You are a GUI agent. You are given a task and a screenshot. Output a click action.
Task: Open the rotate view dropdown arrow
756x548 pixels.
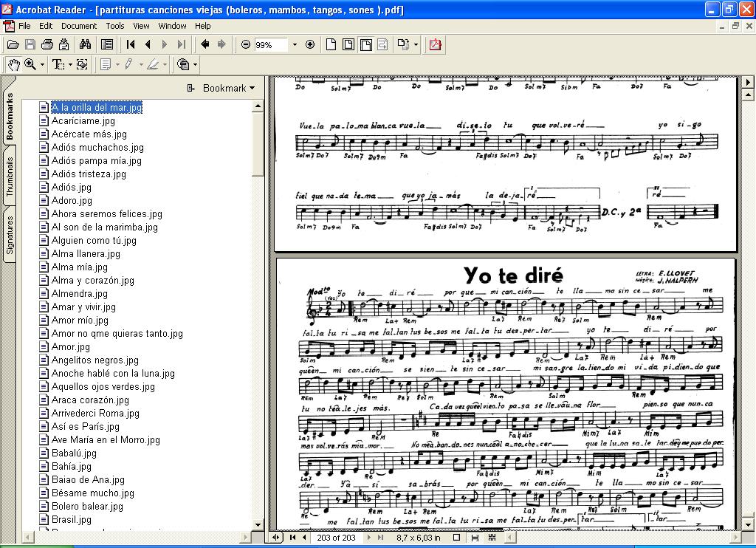[416, 45]
